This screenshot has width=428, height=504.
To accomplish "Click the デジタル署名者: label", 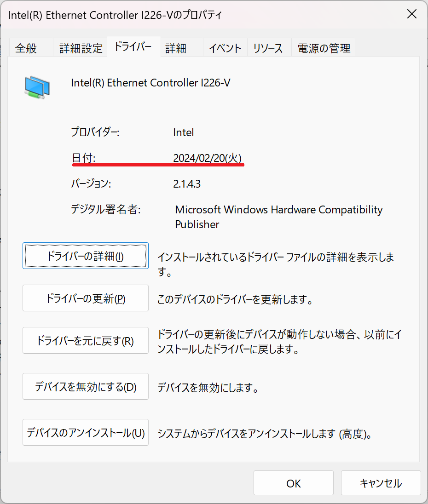I will pos(106,210).
